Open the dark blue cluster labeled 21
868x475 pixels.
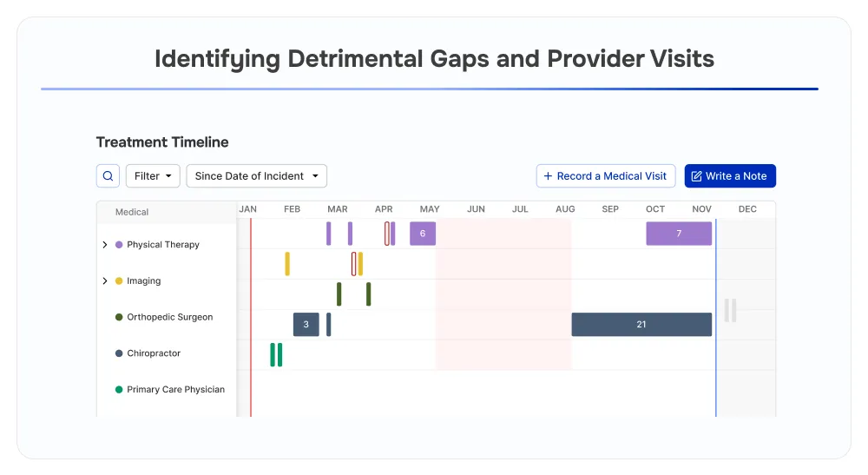click(641, 325)
